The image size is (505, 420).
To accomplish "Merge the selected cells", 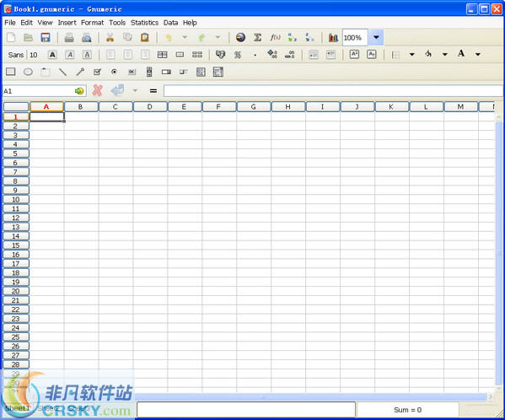I will (x=180, y=55).
